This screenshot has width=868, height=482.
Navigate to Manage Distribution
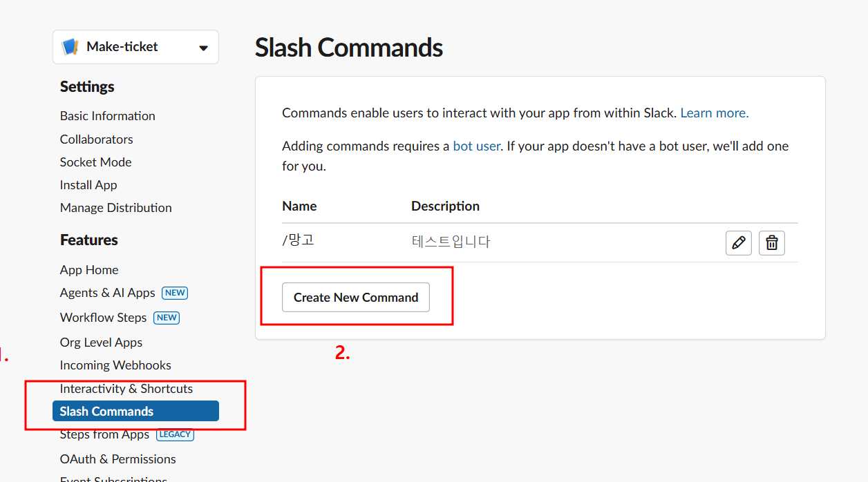pyautogui.click(x=116, y=207)
